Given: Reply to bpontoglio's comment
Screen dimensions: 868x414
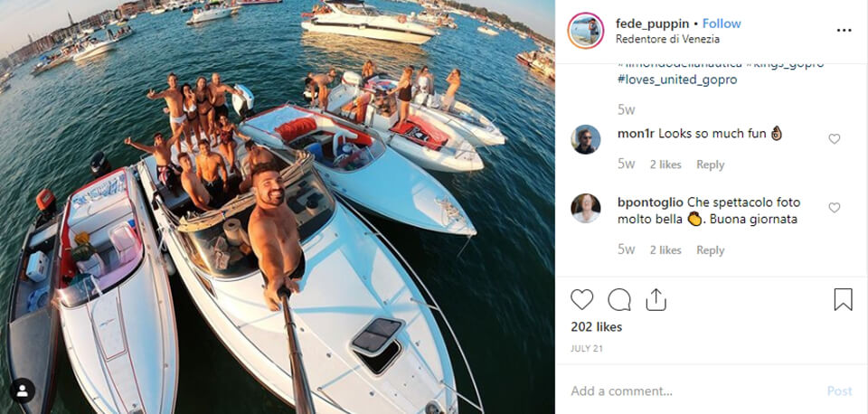Looking at the screenshot, I should [710, 250].
